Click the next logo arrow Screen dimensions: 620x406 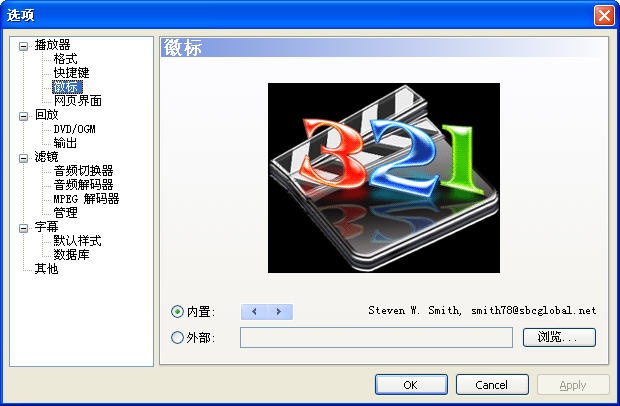tap(279, 312)
